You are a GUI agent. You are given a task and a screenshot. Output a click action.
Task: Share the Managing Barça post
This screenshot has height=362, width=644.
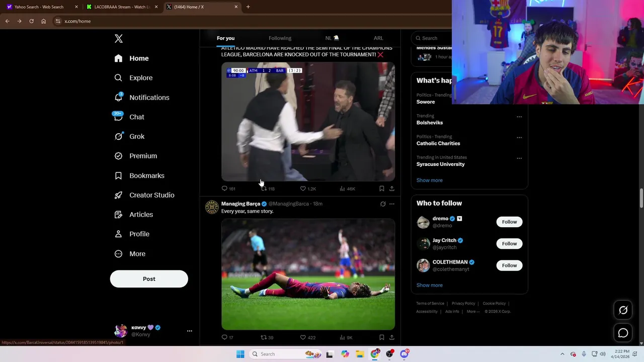point(392,337)
